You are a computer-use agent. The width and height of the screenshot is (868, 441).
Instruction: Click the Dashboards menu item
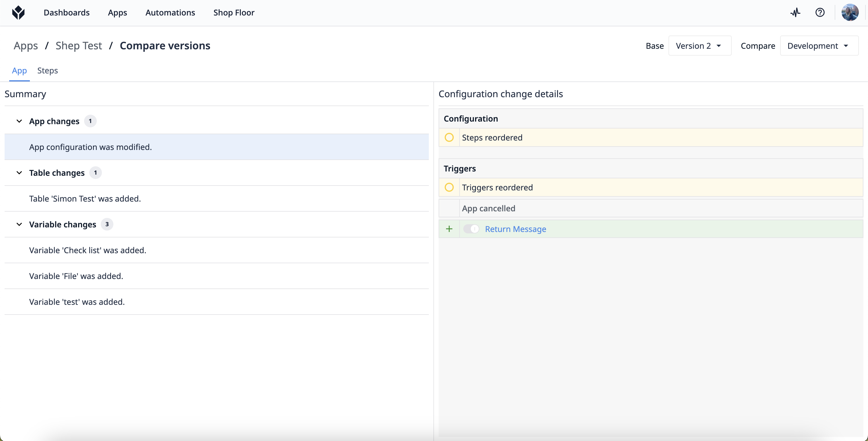point(66,12)
